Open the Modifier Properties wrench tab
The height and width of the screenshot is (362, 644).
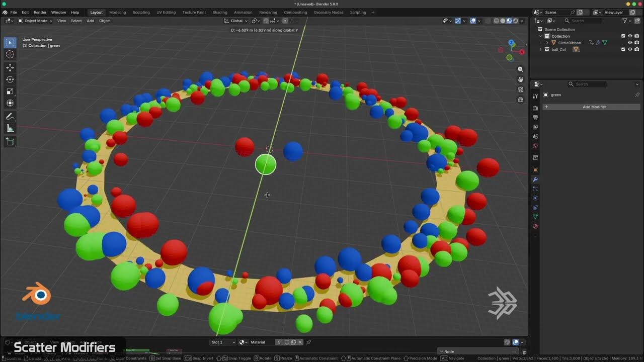[535, 179]
